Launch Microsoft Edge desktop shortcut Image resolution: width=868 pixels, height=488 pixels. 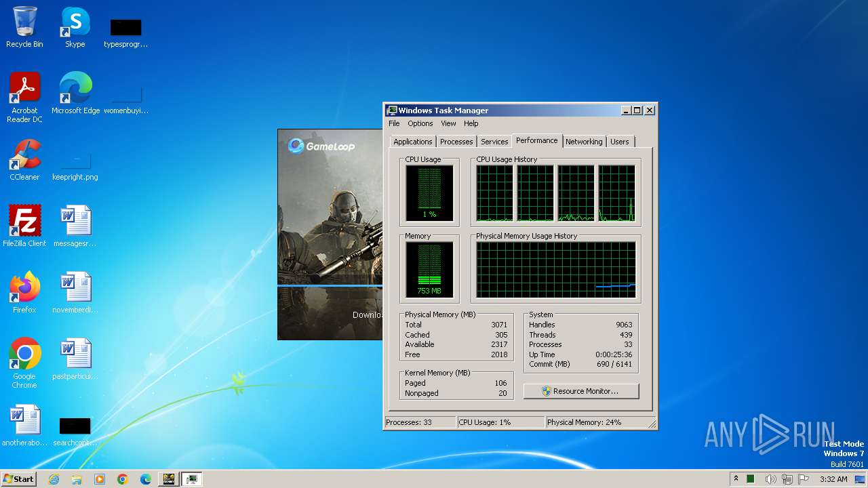point(75,94)
